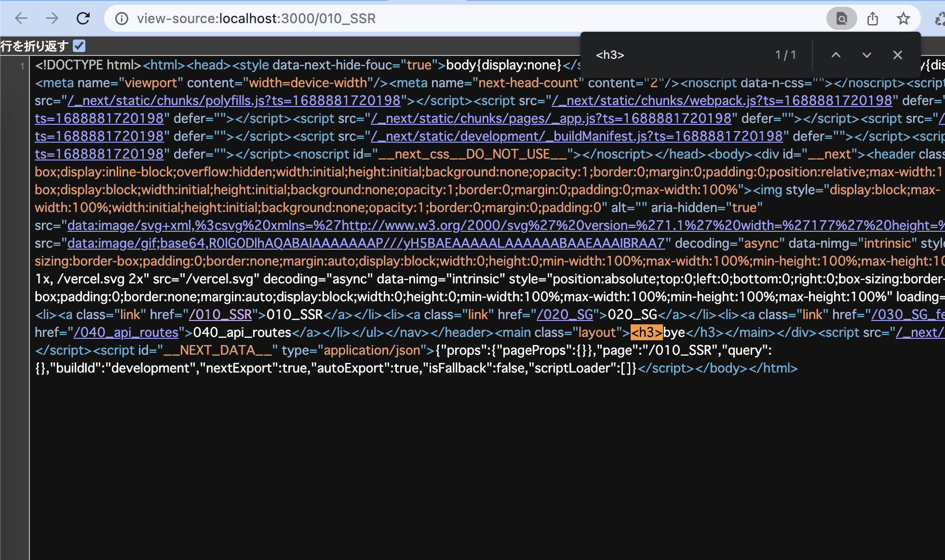This screenshot has width=945, height=560.
Task: Click the browser forward arrow
Action: pos(52,18)
